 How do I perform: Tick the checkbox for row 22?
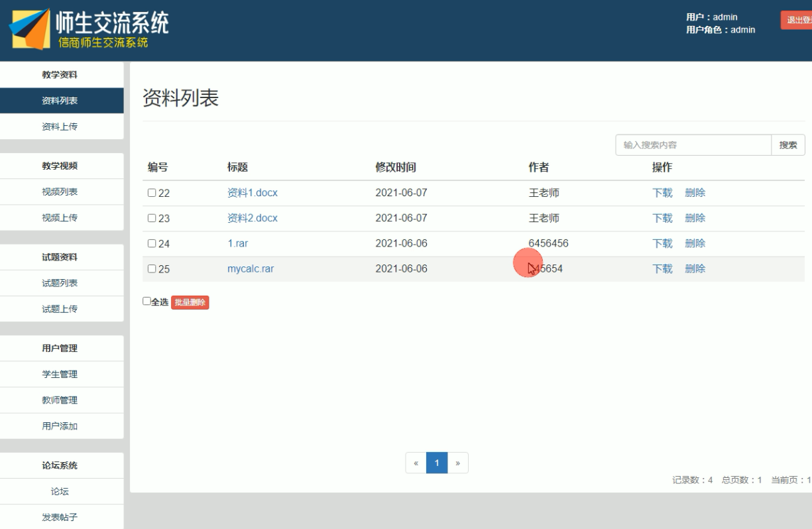click(151, 193)
